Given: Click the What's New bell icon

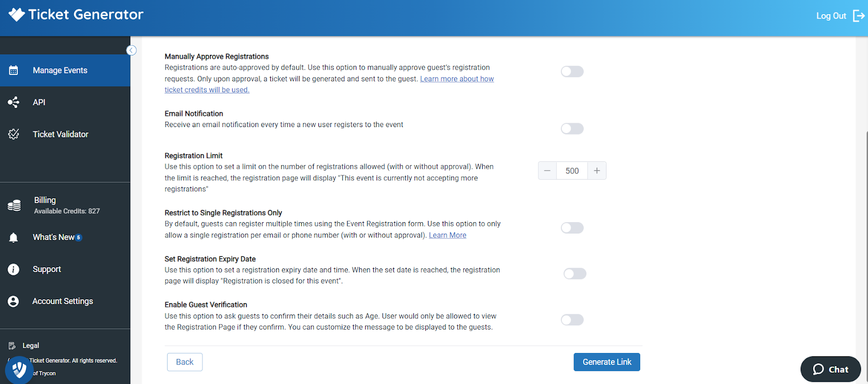Looking at the screenshot, I should pyautogui.click(x=14, y=237).
